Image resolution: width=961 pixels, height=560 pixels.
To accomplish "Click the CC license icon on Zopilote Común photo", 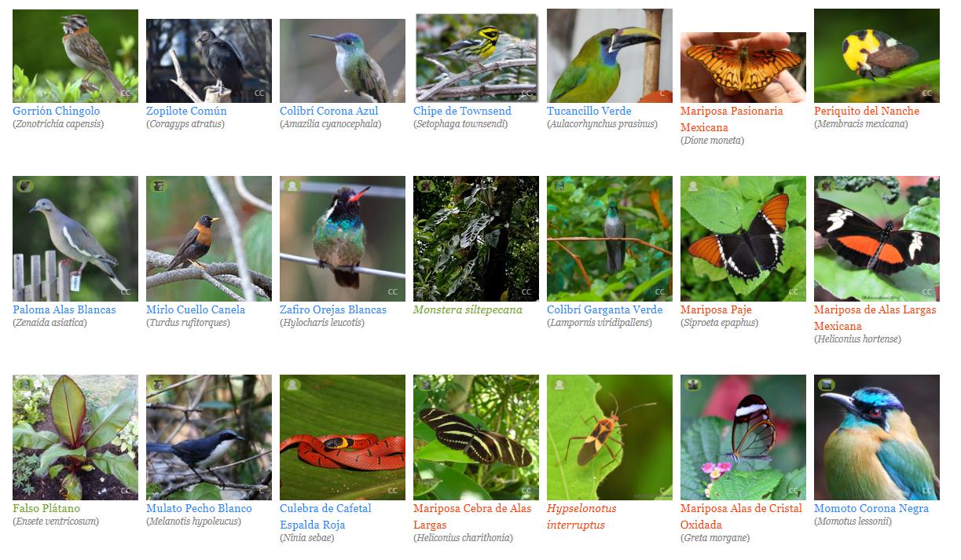I will coord(259,93).
